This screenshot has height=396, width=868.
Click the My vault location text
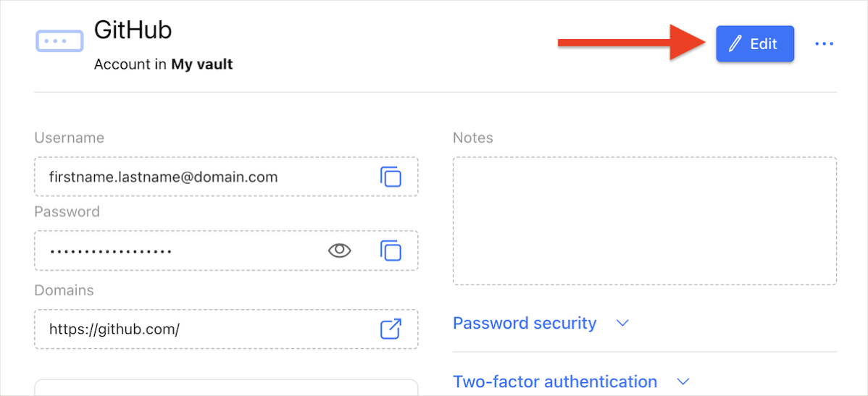tap(201, 64)
